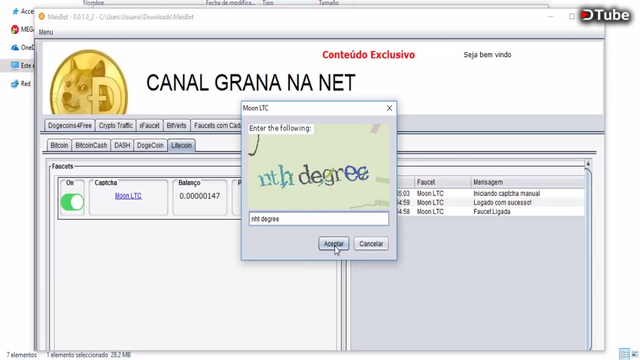Open the Moon LTC faucet link

[128, 196]
